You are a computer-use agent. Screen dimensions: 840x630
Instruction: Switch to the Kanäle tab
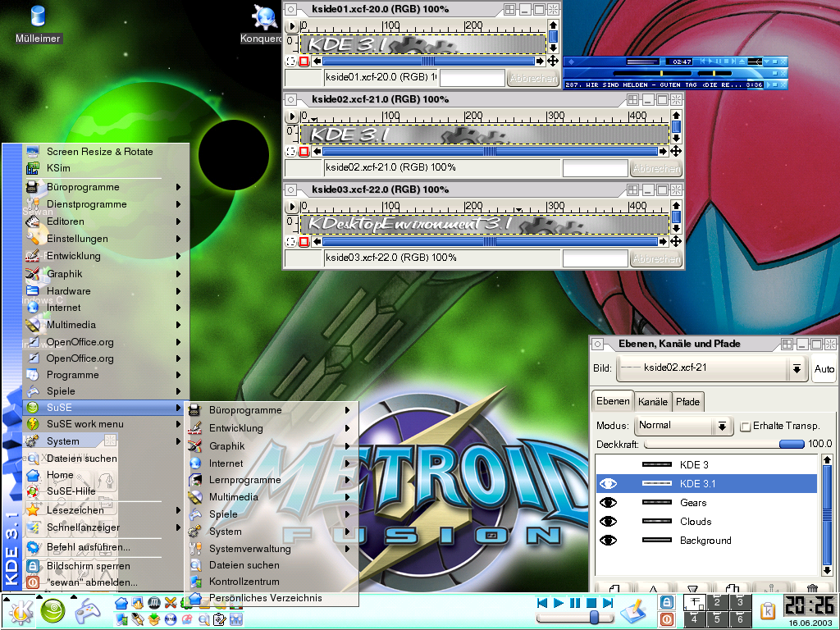pos(652,402)
